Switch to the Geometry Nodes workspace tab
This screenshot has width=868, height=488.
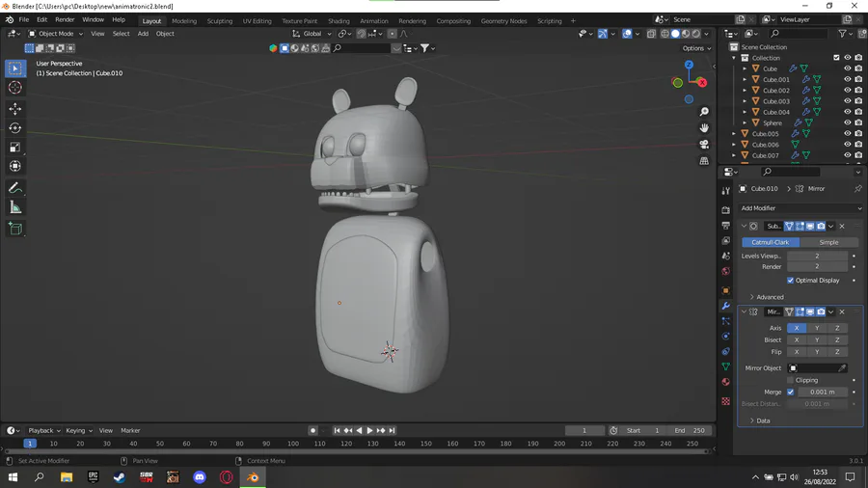tap(503, 21)
